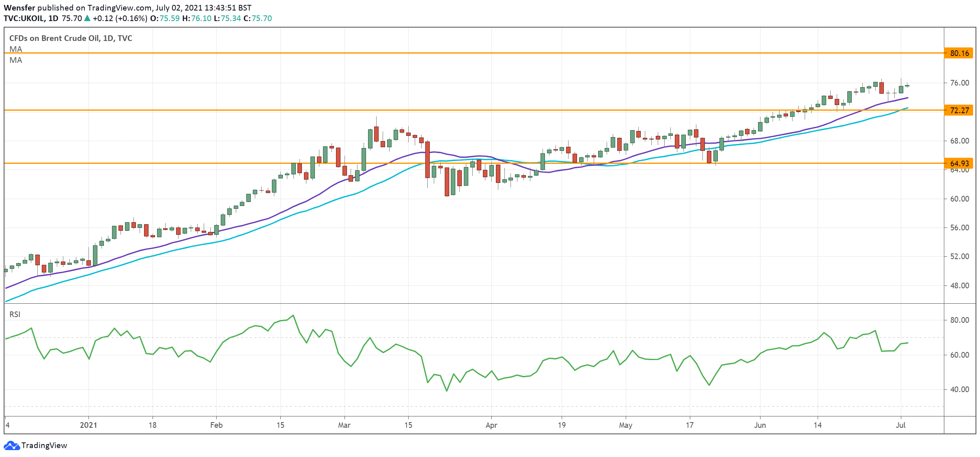Click the latest candlestick near July
This screenshot has width=980, height=457.
coord(907,86)
